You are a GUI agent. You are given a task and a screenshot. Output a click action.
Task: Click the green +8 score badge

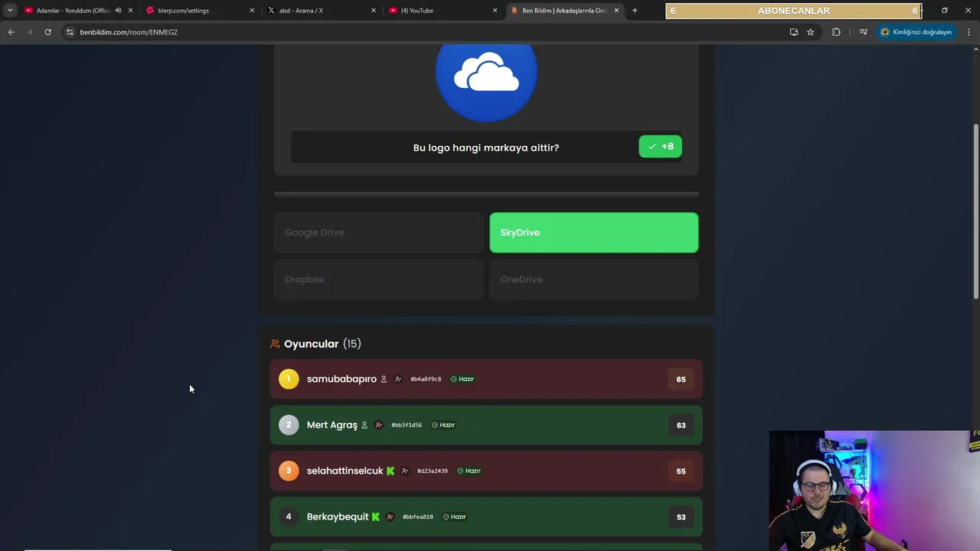pyautogui.click(x=660, y=147)
